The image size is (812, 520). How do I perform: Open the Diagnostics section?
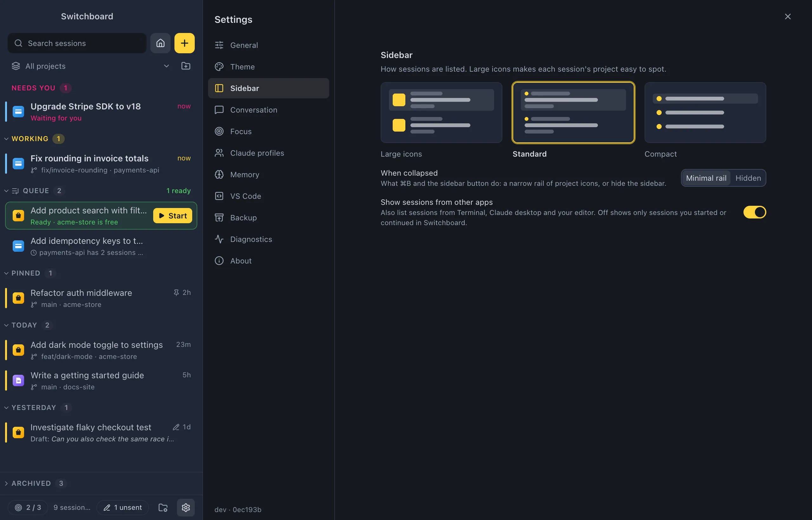click(269, 239)
